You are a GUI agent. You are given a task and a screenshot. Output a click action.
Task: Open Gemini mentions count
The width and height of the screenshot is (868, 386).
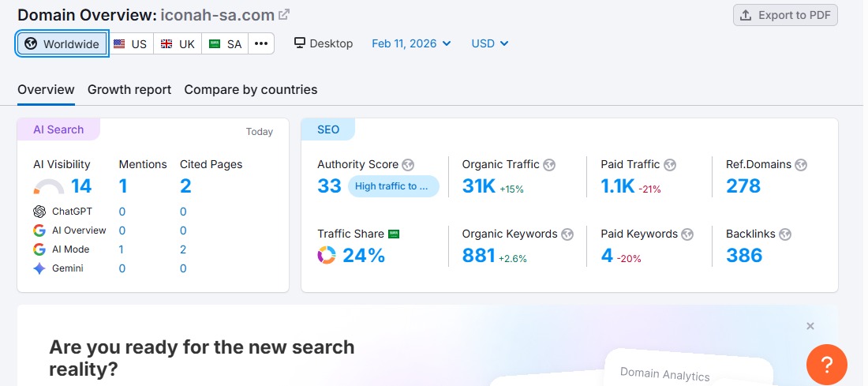tap(122, 268)
